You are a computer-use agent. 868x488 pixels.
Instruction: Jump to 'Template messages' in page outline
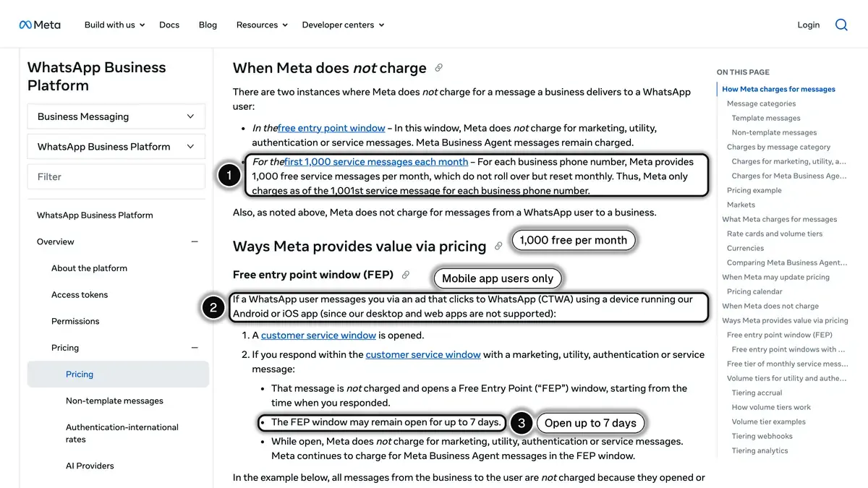[766, 118]
